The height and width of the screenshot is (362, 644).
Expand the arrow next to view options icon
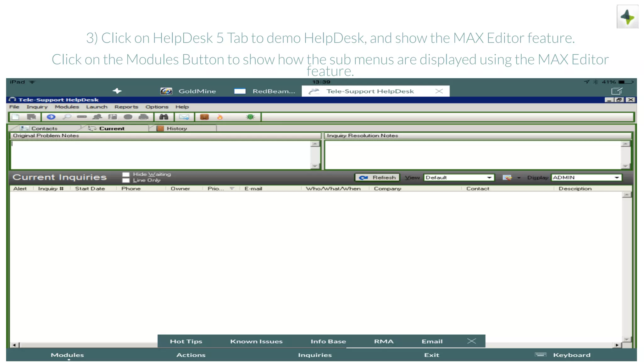tap(519, 178)
